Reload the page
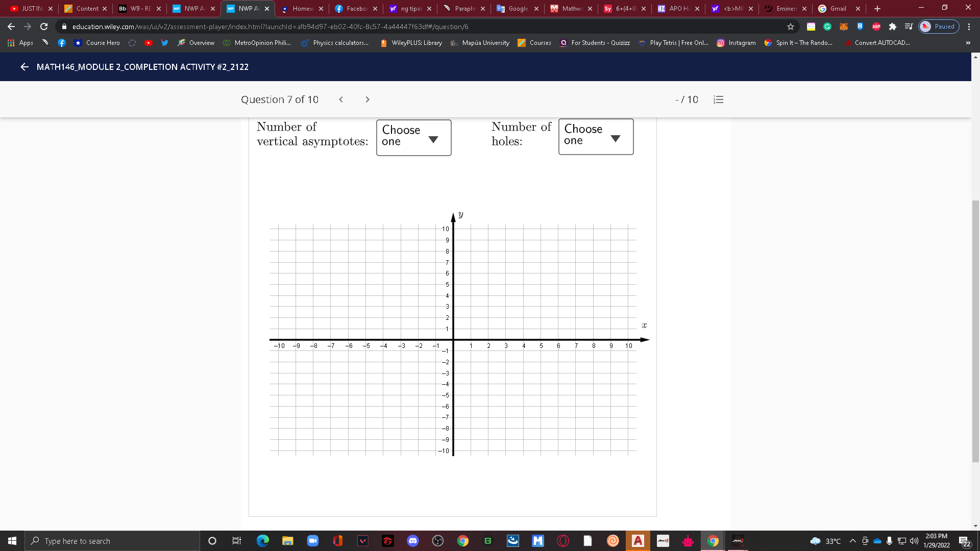The height and width of the screenshot is (551, 980). [44, 27]
